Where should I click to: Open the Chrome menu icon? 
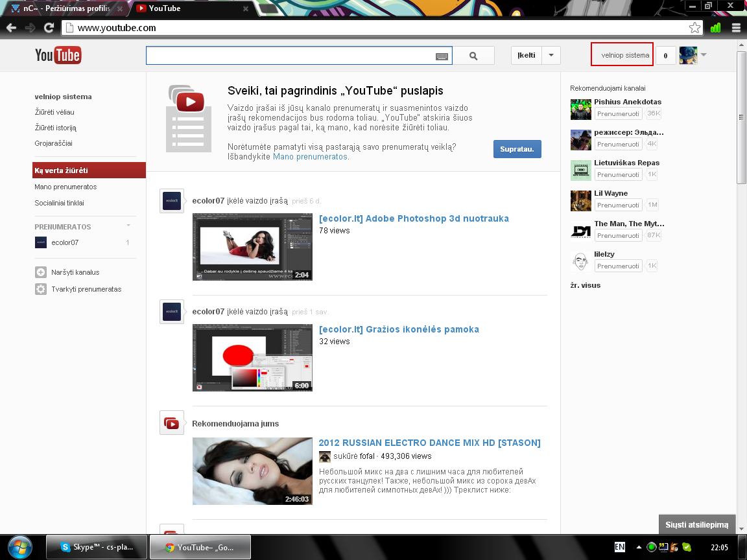coord(736,28)
